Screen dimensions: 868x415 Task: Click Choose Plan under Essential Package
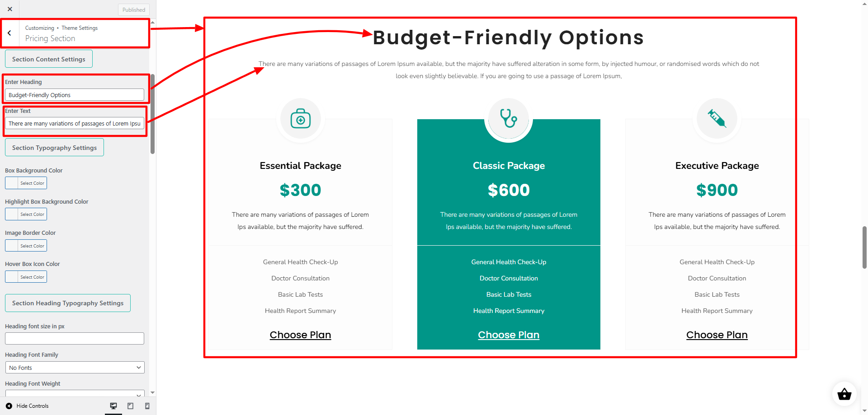tap(301, 335)
